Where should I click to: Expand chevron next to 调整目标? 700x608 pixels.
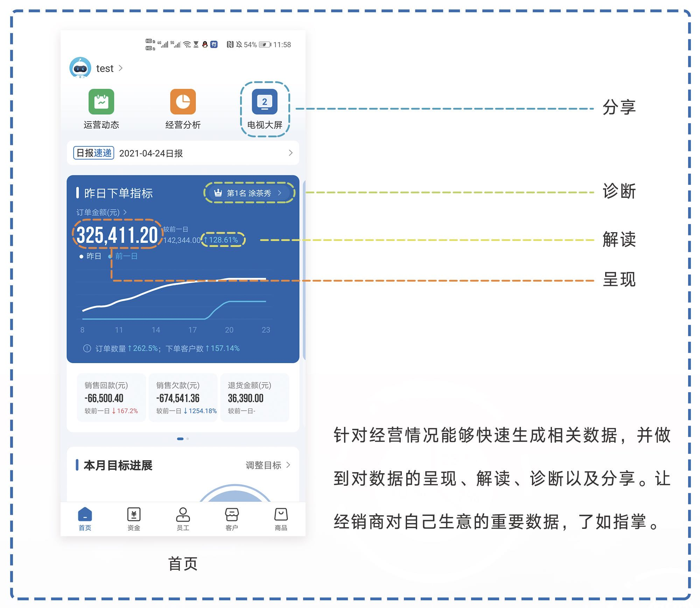(288, 465)
